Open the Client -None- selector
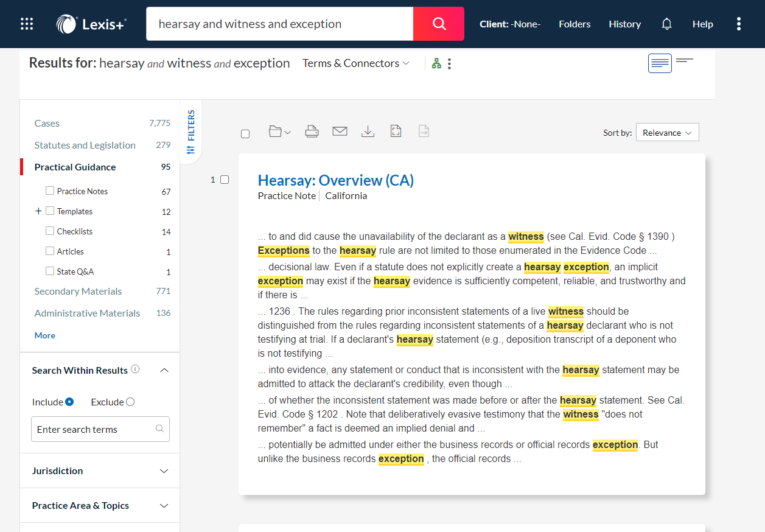 tap(510, 24)
